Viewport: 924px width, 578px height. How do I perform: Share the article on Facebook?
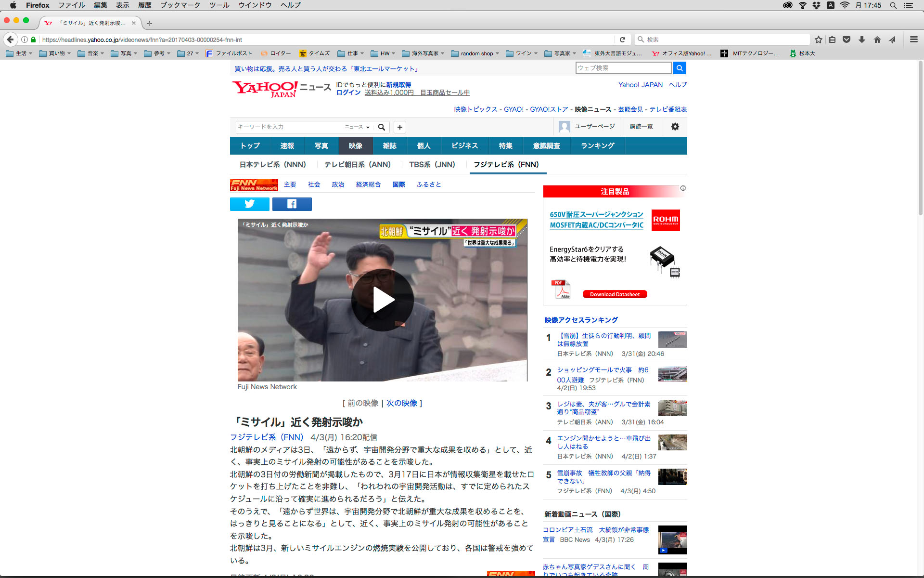click(x=292, y=204)
